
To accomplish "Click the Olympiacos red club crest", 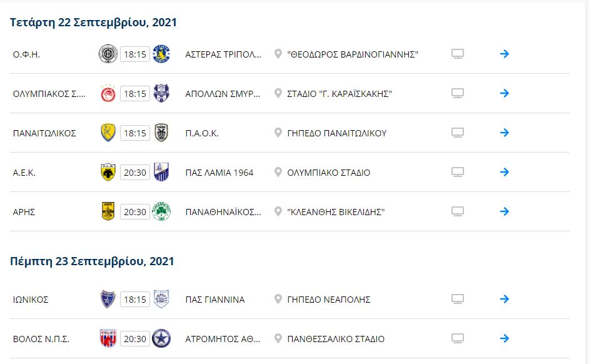I will [108, 94].
